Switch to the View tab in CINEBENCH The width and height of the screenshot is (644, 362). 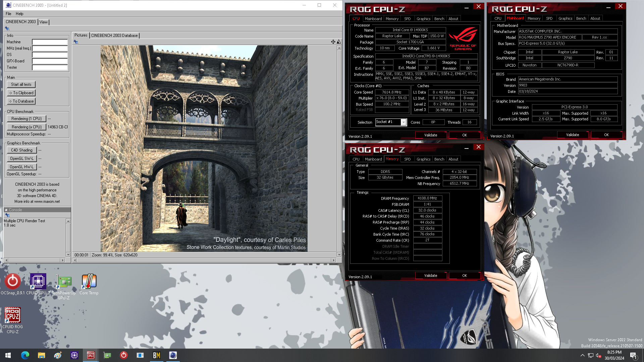tap(44, 22)
